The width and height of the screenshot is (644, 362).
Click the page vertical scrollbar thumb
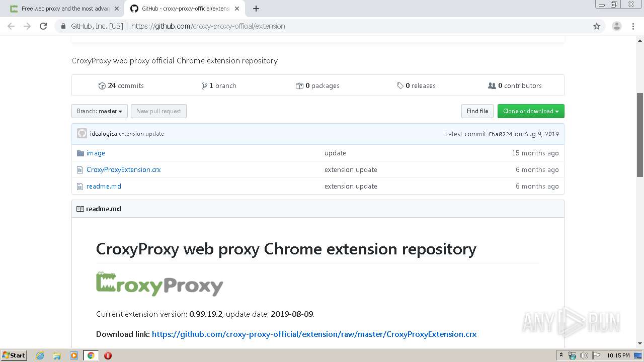[x=640, y=135]
